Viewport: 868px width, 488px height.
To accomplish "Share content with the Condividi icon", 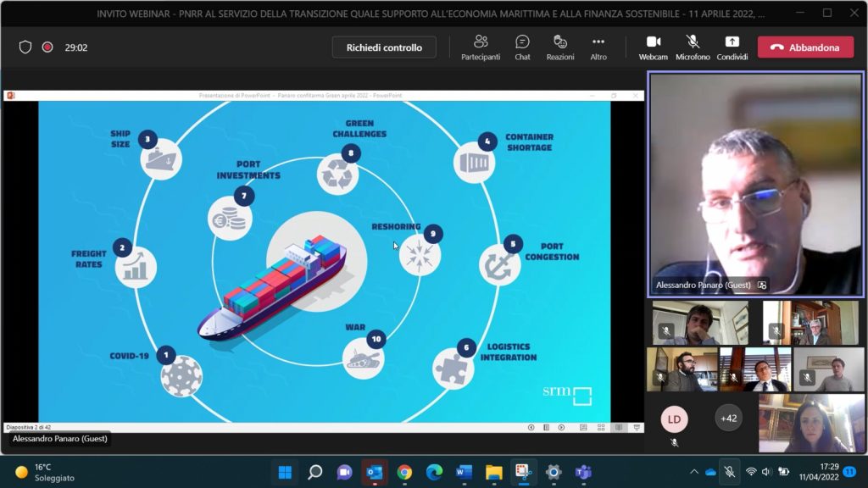I will point(732,47).
